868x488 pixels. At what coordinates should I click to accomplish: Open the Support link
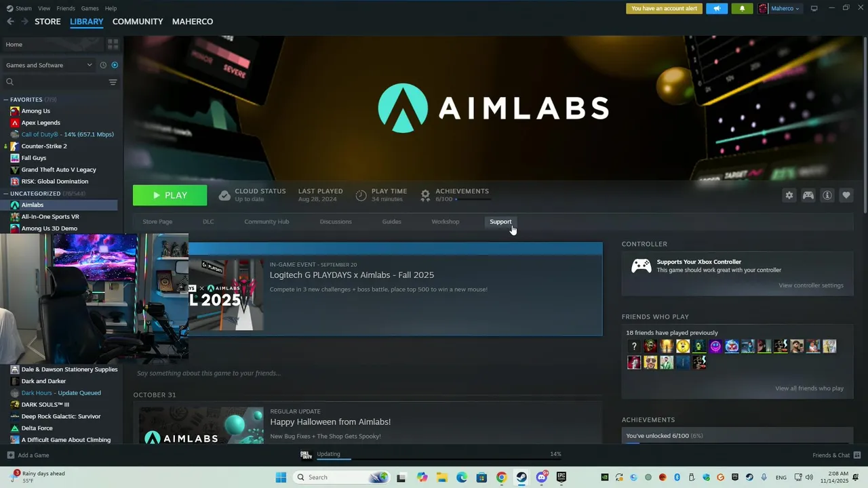pyautogui.click(x=500, y=222)
